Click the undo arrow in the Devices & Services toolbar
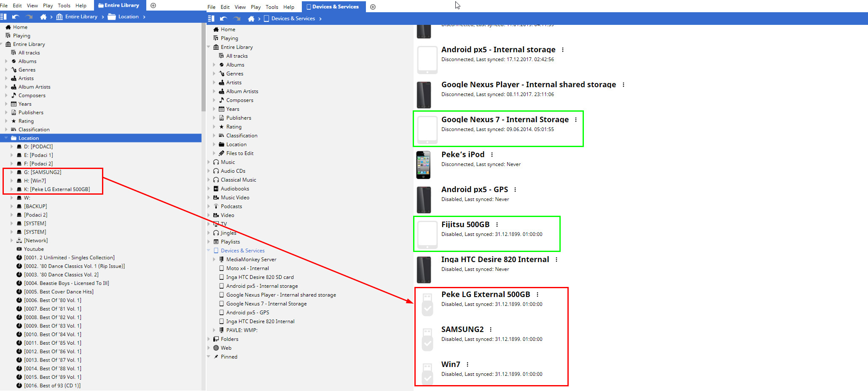 [223, 19]
